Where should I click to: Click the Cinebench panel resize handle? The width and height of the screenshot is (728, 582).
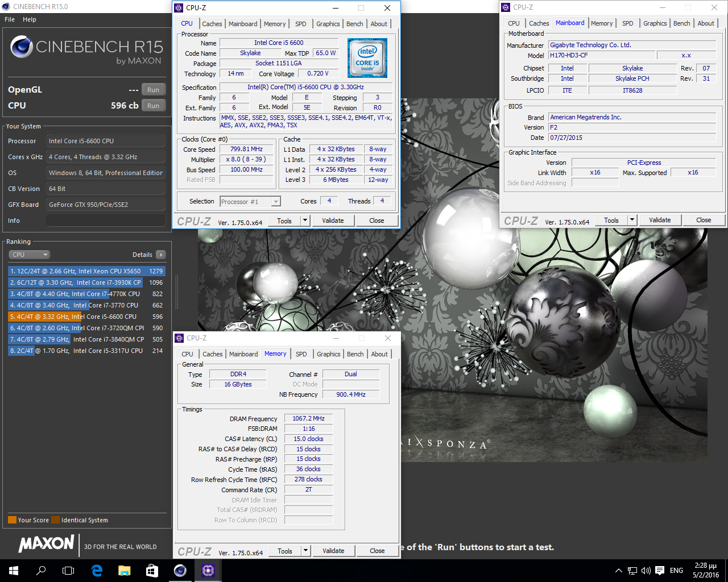[176, 292]
